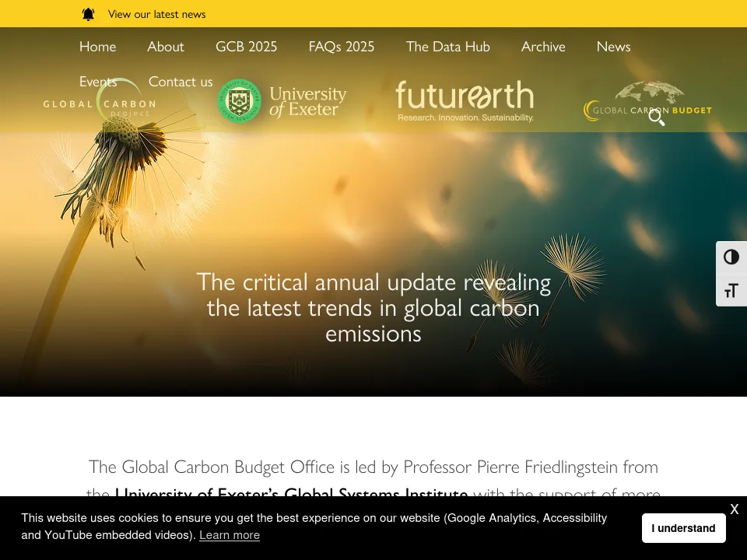Click the hero headline about carbon emissions

point(373,308)
